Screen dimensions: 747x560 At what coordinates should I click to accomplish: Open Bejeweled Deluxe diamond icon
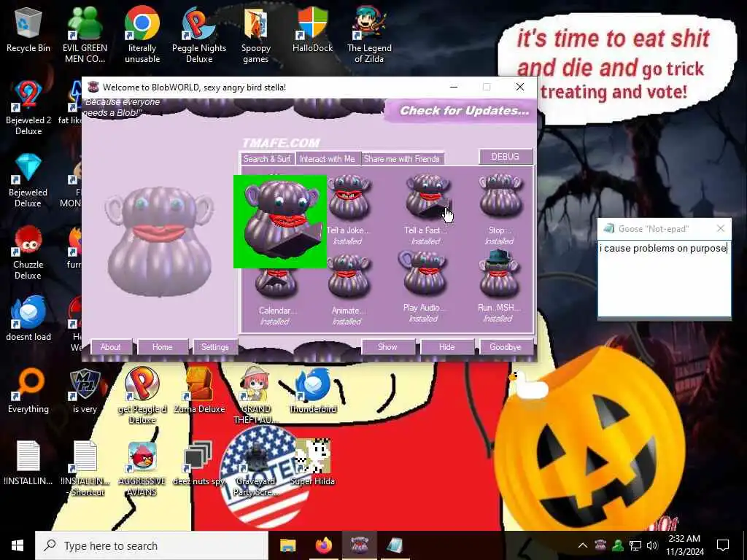[x=28, y=181]
